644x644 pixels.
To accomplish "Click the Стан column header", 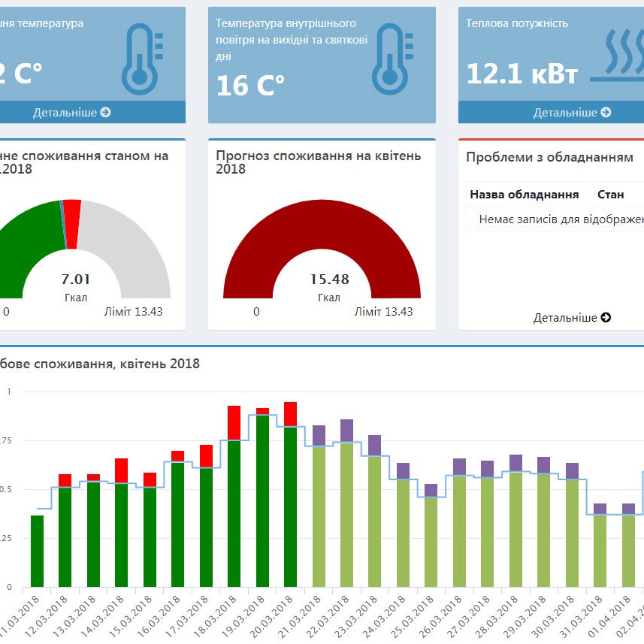I will (610, 195).
